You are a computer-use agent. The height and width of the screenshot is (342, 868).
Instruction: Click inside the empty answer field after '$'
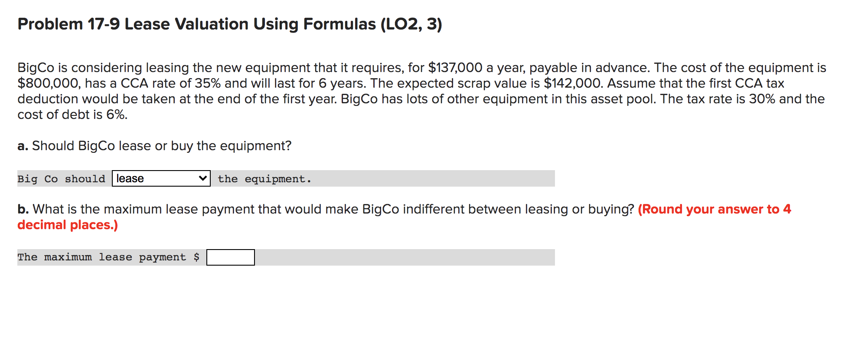pyautogui.click(x=230, y=257)
